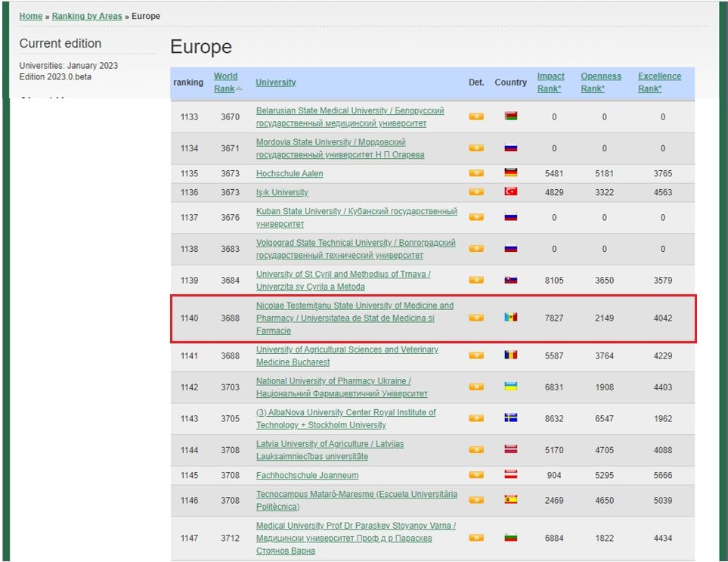Open details icon for Nicolae Testemițanu University row
The height and width of the screenshot is (562, 728).
pyautogui.click(x=476, y=318)
